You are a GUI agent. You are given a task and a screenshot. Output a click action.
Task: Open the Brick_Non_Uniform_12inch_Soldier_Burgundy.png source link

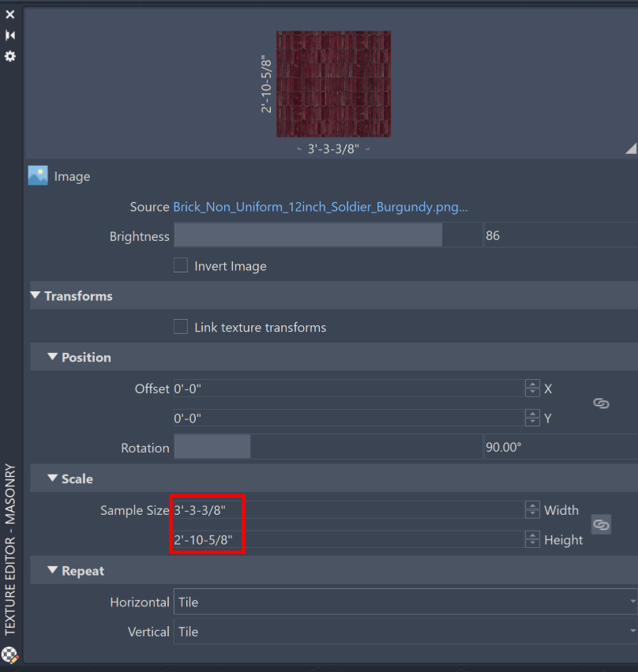point(320,206)
